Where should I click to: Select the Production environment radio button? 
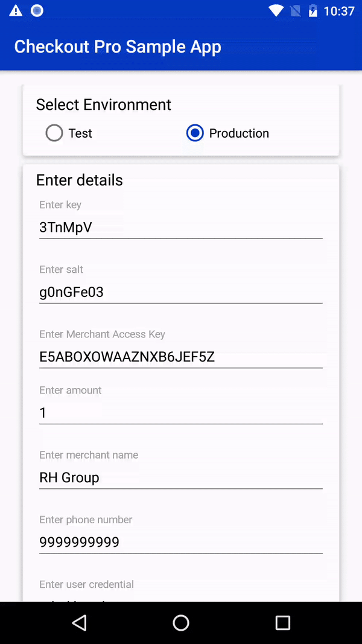coord(195,133)
